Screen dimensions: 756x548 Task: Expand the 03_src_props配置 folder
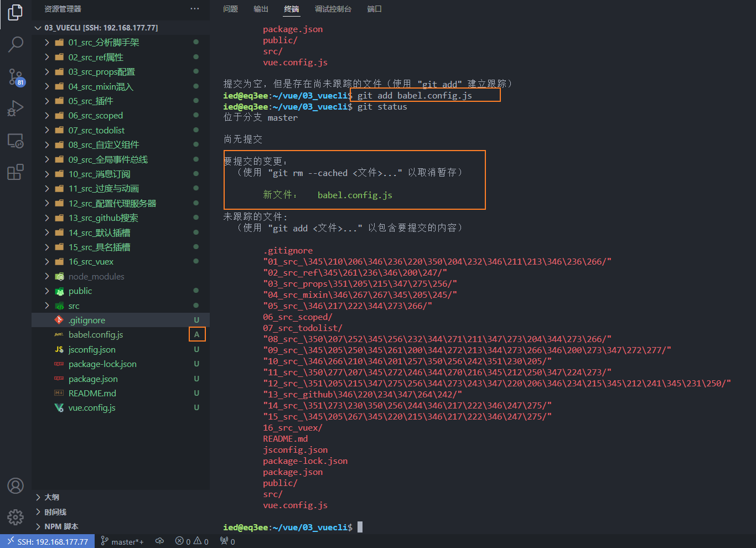tap(121, 71)
